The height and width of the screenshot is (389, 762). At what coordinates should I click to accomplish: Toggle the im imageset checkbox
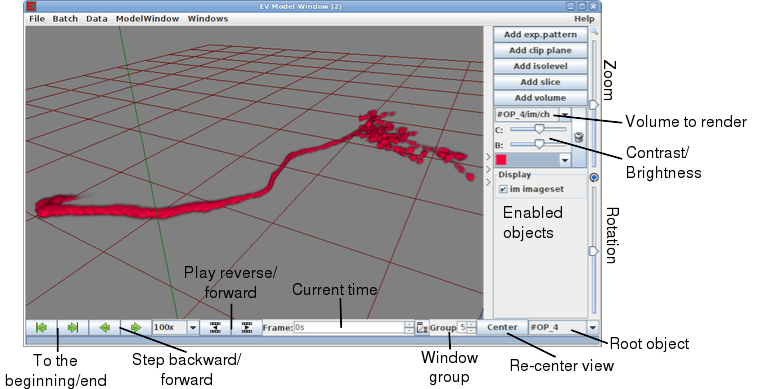click(503, 189)
